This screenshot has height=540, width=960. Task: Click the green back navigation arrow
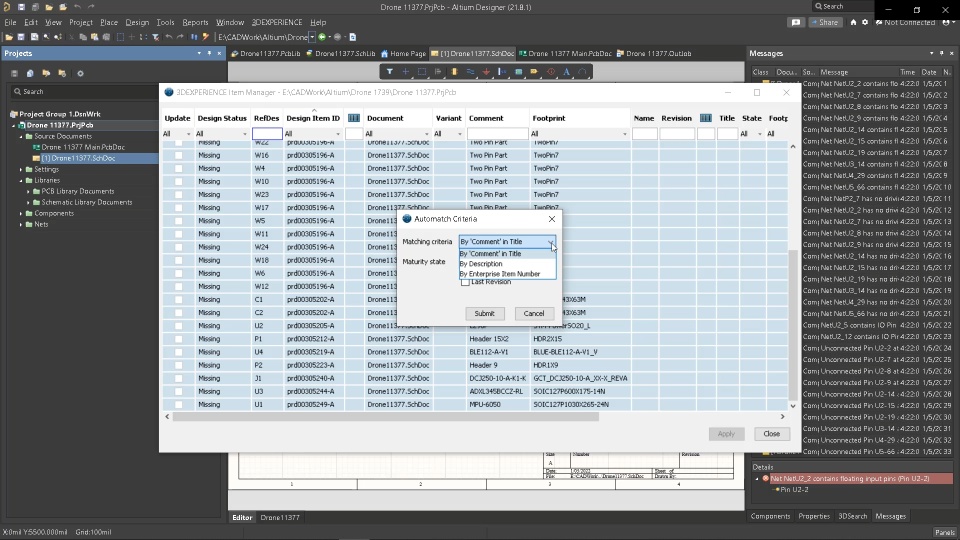(x=322, y=37)
